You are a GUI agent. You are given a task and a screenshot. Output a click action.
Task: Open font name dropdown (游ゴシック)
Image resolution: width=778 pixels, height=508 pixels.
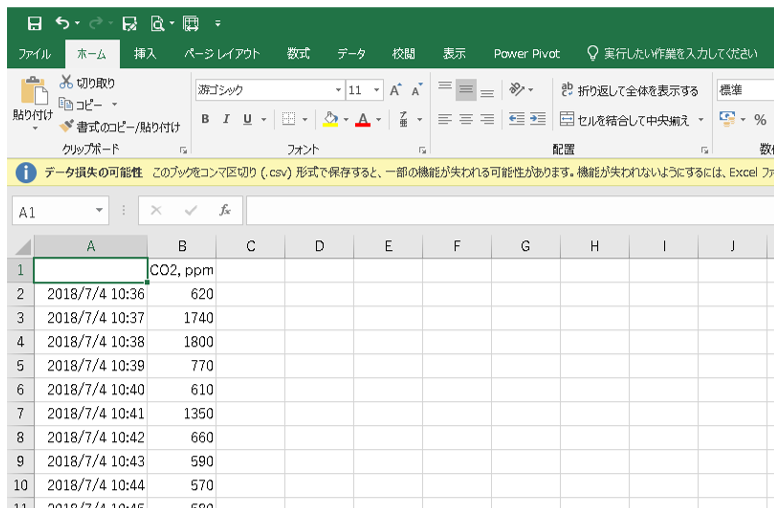(338, 90)
